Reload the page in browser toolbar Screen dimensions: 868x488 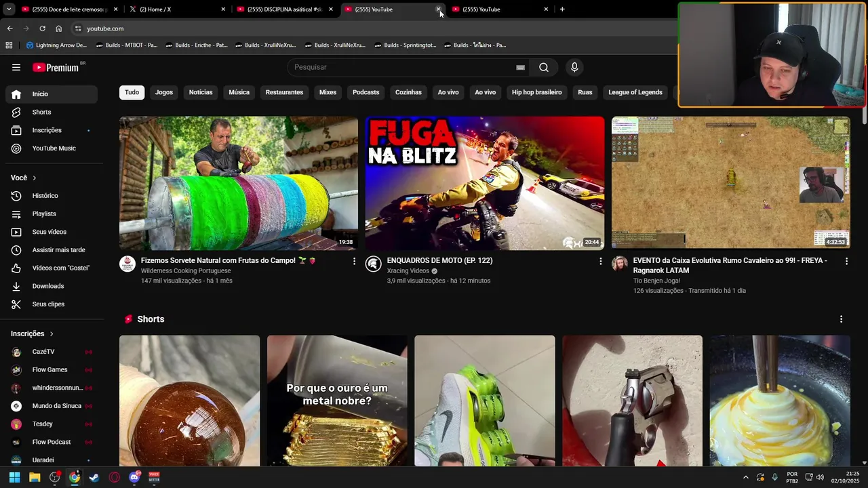[42, 28]
